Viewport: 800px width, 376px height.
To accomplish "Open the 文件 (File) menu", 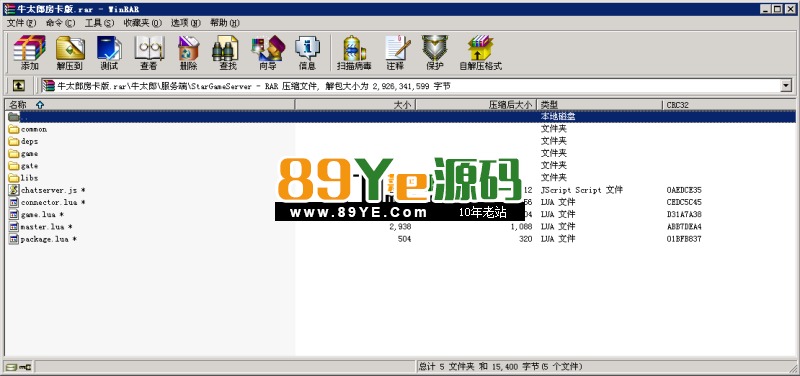I will pos(21,23).
